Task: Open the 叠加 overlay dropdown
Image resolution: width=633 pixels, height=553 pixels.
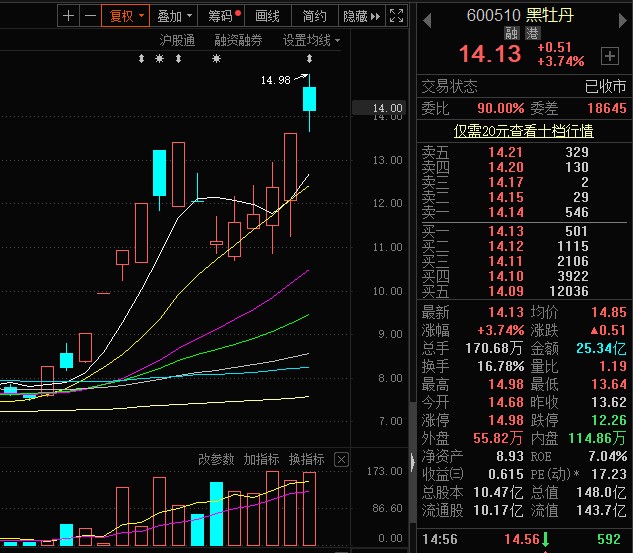Action: click(174, 16)
